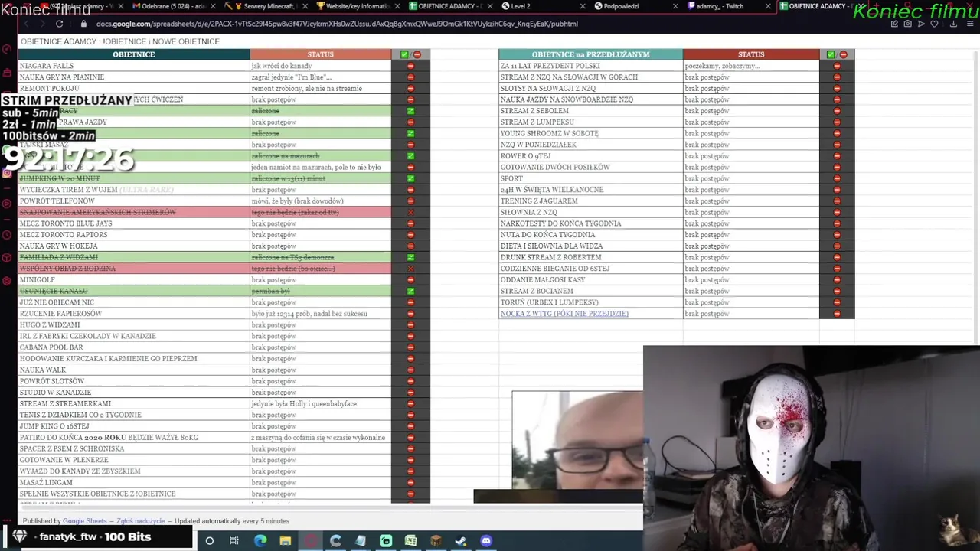
Task: Select status 'poczekamy, zobaczymy...' cell
Action: coord(751,66)
